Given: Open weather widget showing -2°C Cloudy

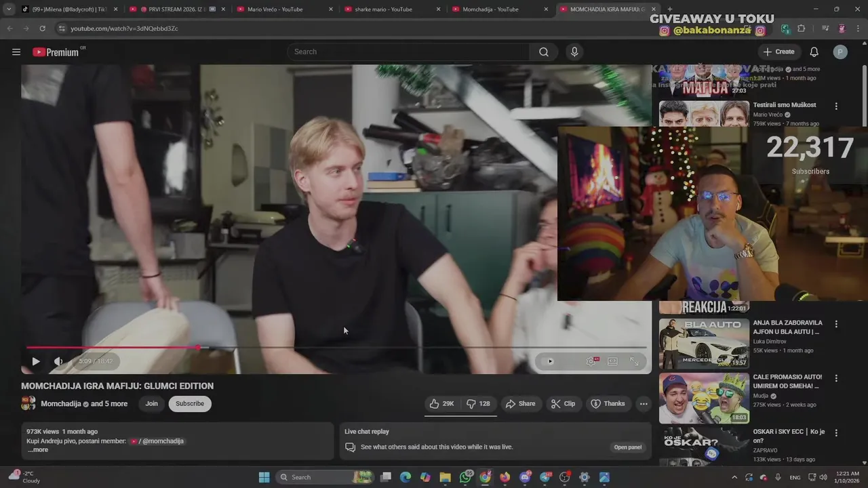Looking at the screenshot, I should pyautogui.click(x=24, y=477).
